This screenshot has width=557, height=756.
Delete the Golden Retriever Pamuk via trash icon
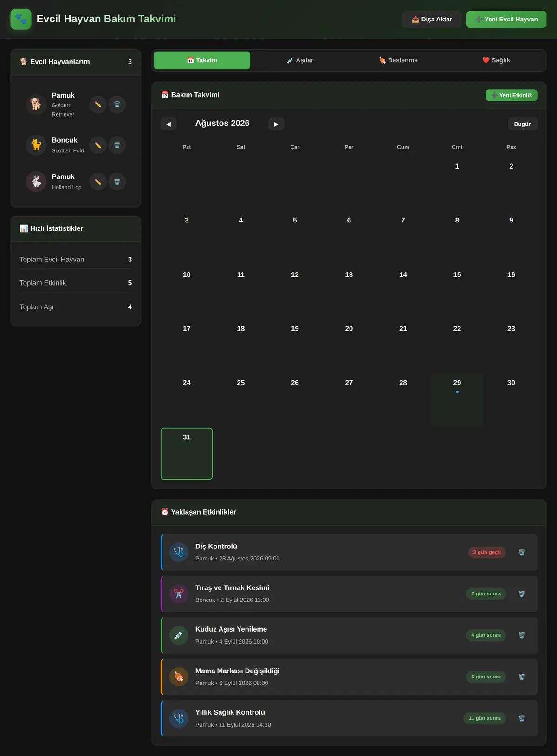click(117, 104)
